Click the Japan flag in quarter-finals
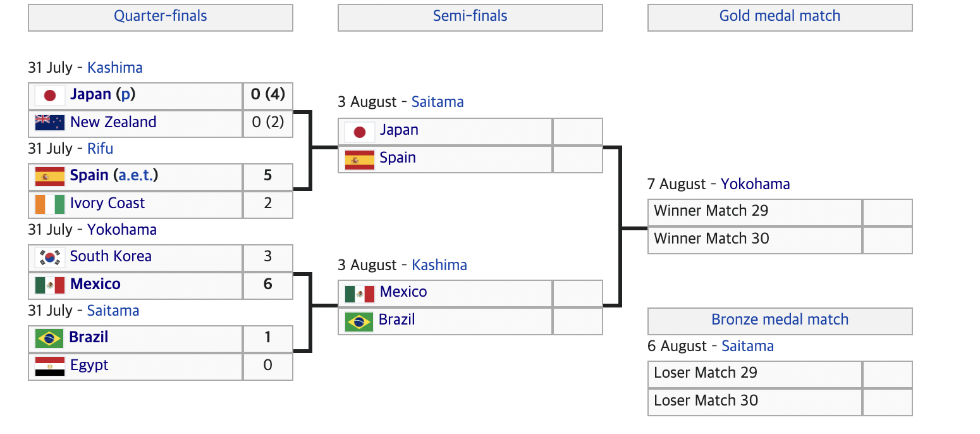This screenshot has width=980, height=434. coord(50,96)
